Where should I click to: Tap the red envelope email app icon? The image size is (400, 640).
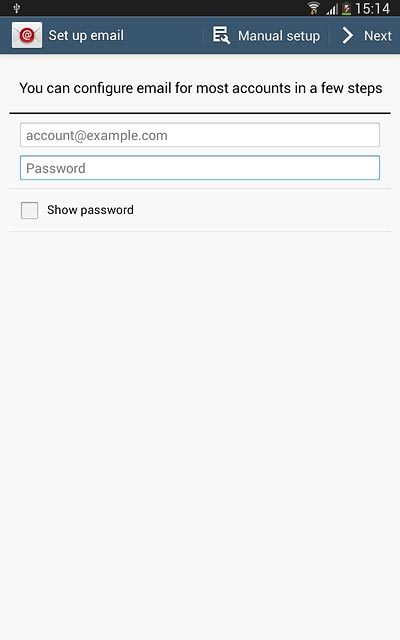point(27,35)
